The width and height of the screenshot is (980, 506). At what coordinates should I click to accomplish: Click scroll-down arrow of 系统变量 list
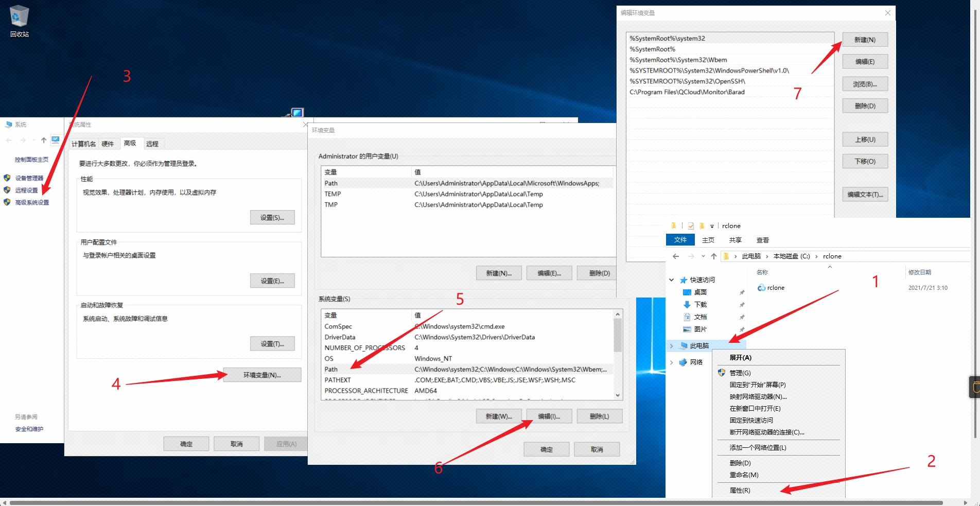618,395
